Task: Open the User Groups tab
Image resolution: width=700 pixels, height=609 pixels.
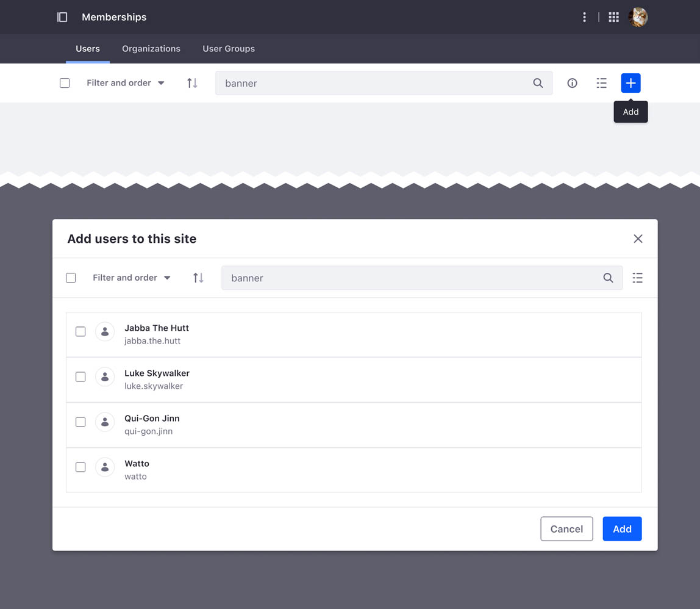Action: click(x=229, y=49)
